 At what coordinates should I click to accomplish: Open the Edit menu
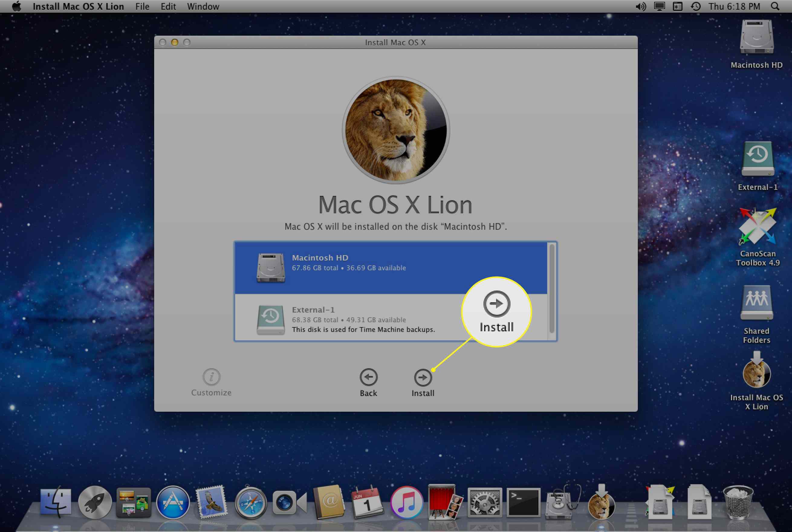(x=168, y=6)
